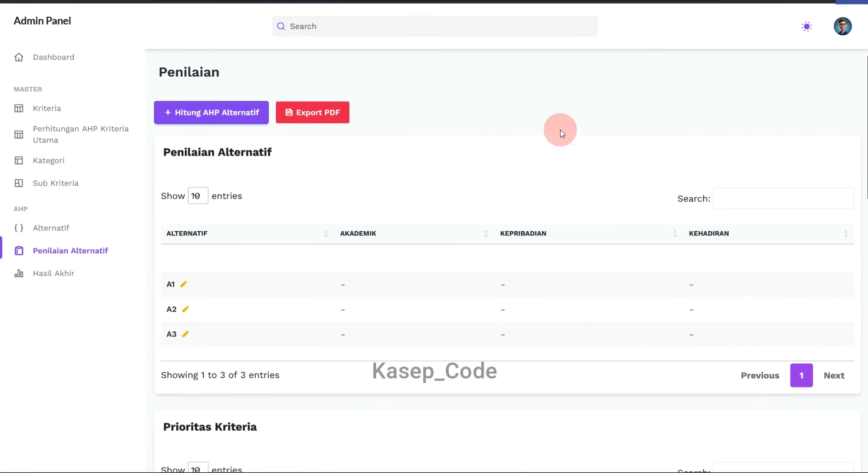Open the user profile avatar
Image resolution: width=868 pixels, height=473 pixels.
(x=843, y=26)
